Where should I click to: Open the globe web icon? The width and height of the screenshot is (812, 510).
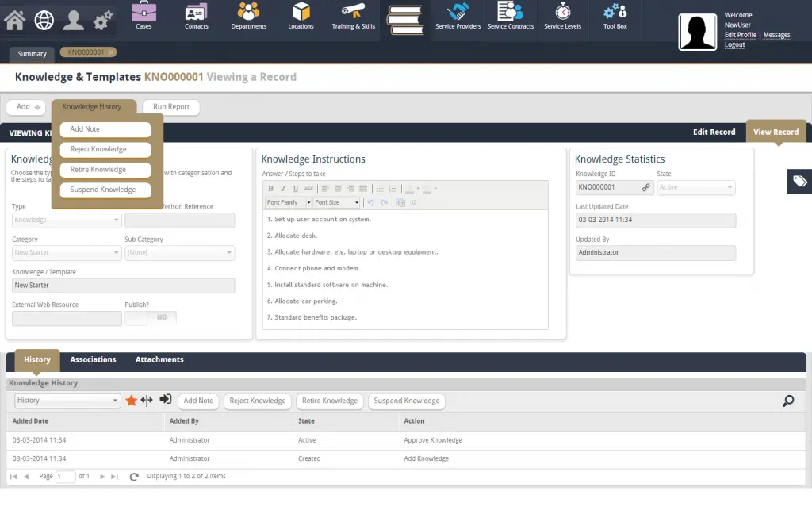[44, 20]
